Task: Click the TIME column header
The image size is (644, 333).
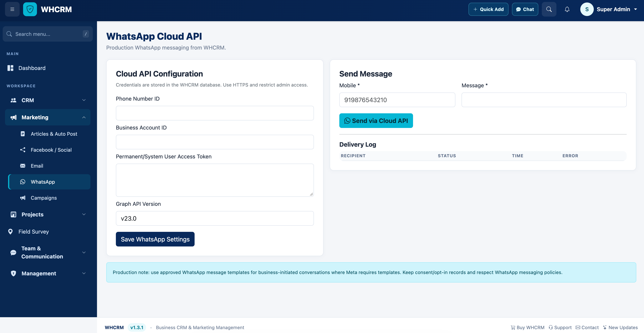Action: [518, 156]
